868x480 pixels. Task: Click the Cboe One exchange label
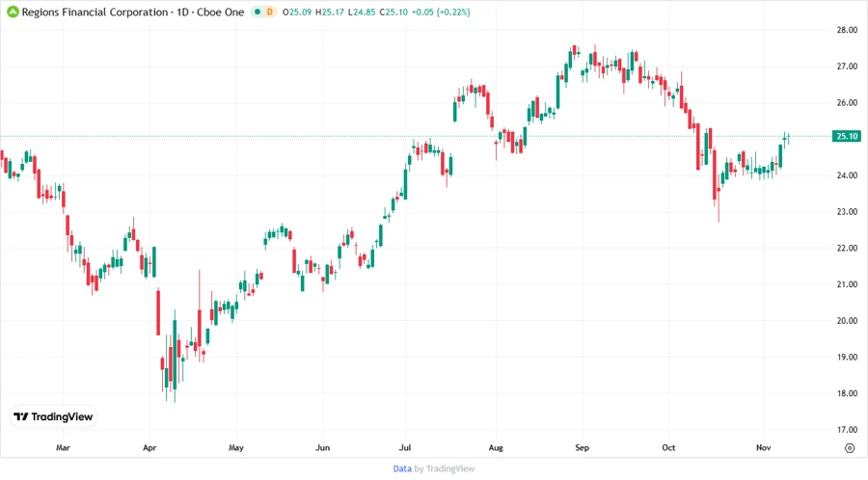click(220, 13)
